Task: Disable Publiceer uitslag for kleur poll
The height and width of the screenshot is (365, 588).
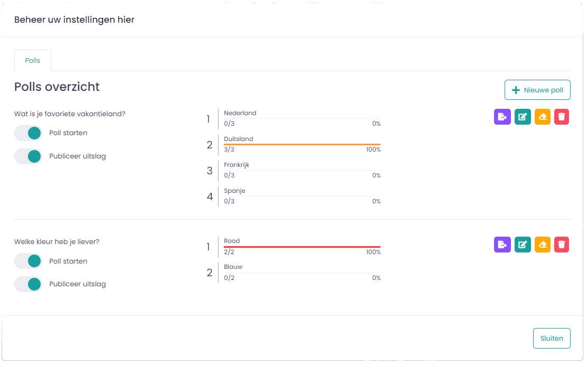Action: point(29,284)
